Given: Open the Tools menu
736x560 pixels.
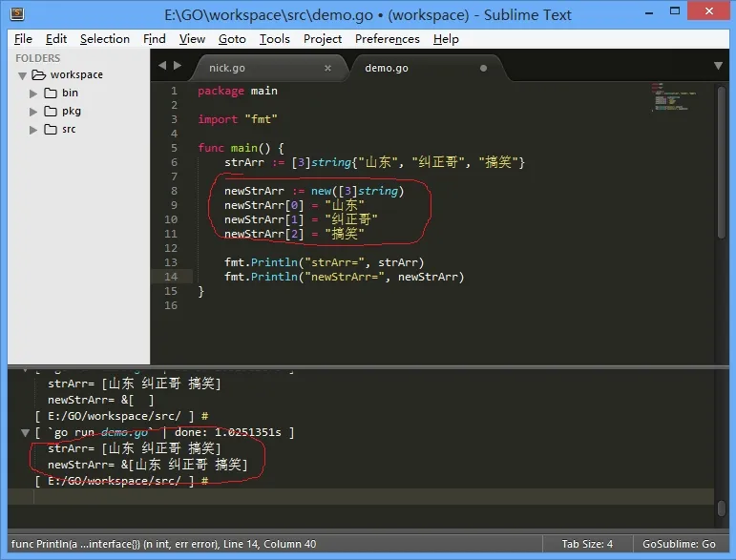Looking at the screenshot, I should (x=275, y=39).
